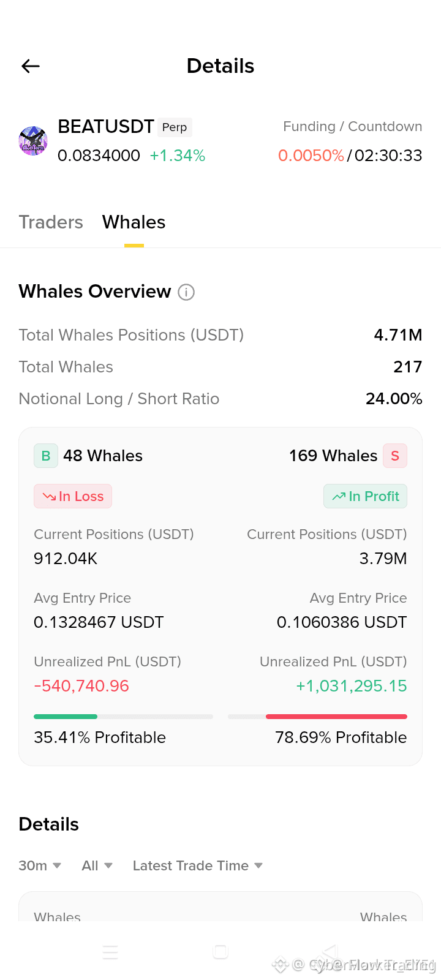Tap the BEATUSDT pair name

tap(106, 127)
